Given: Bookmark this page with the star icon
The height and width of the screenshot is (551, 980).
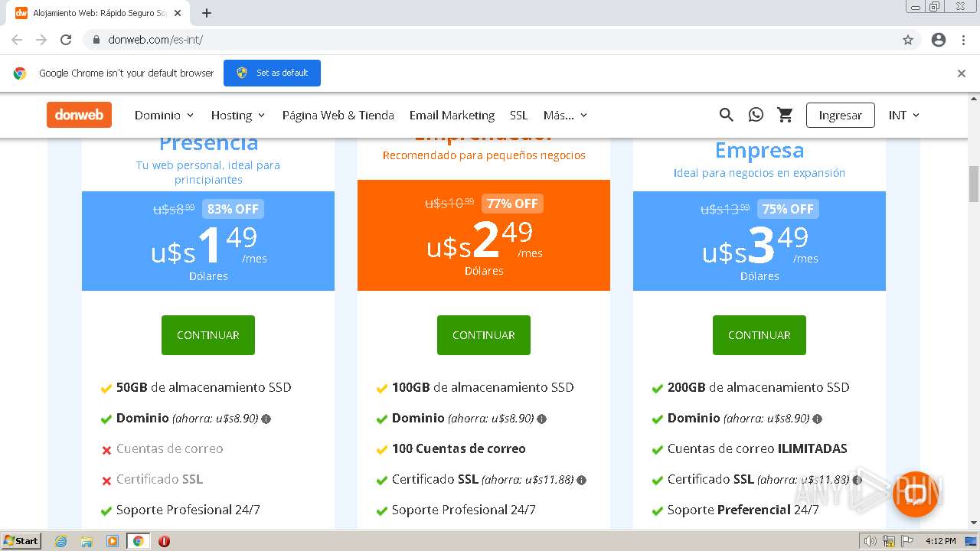Looking at the screenshot, I should 908,40.
